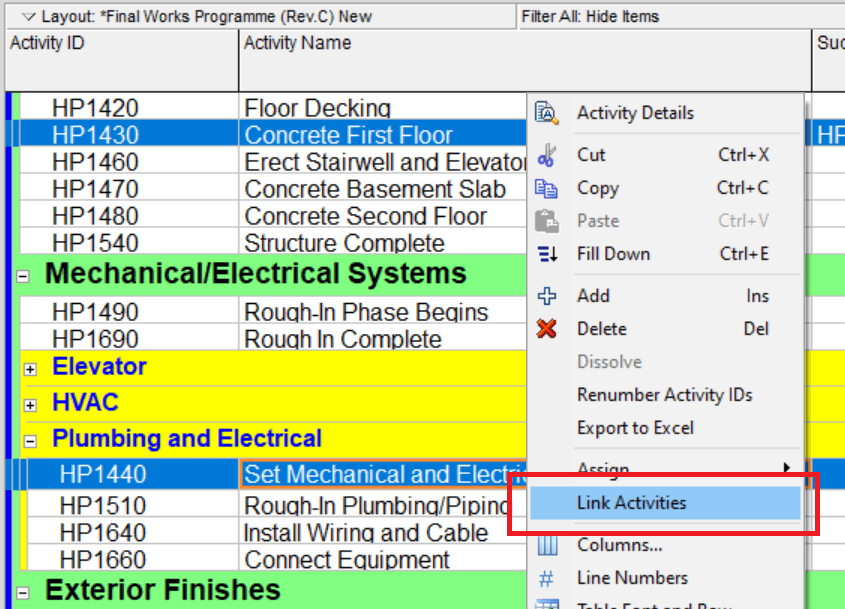The width and height of the screenshot is (845, 609).
Task: Select Install Wiring and Cable activity
Action: [366, 532]
